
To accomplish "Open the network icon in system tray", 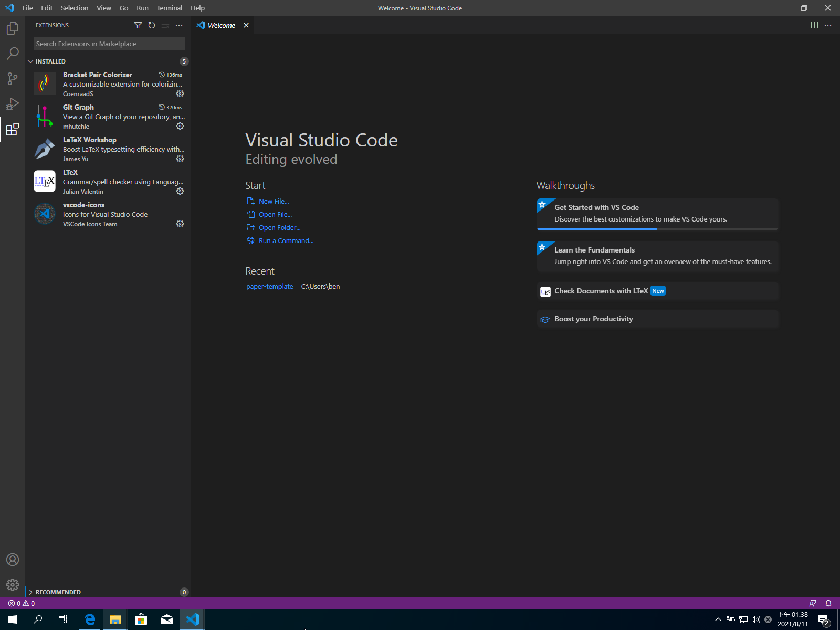I will pyautogui.click(x=743, y=619).
